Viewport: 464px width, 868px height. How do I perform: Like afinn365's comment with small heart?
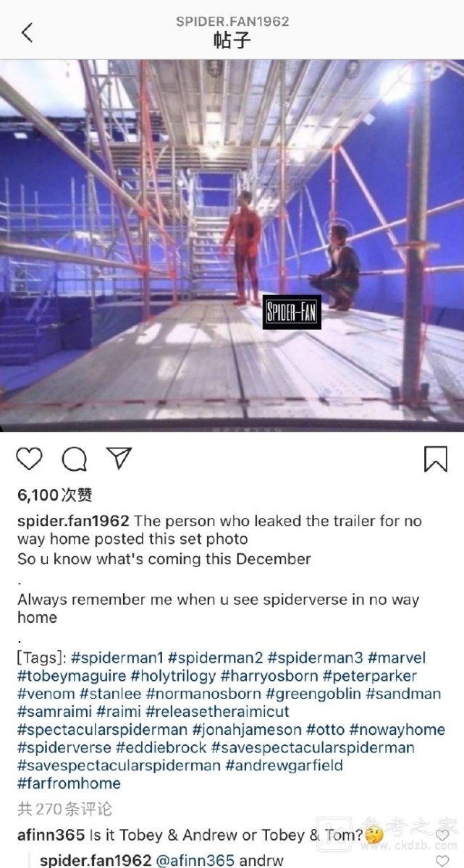point(442,835)
